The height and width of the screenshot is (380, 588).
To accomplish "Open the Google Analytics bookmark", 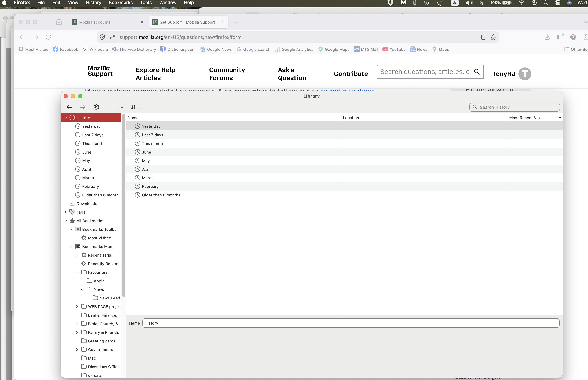I will [294, 49].
